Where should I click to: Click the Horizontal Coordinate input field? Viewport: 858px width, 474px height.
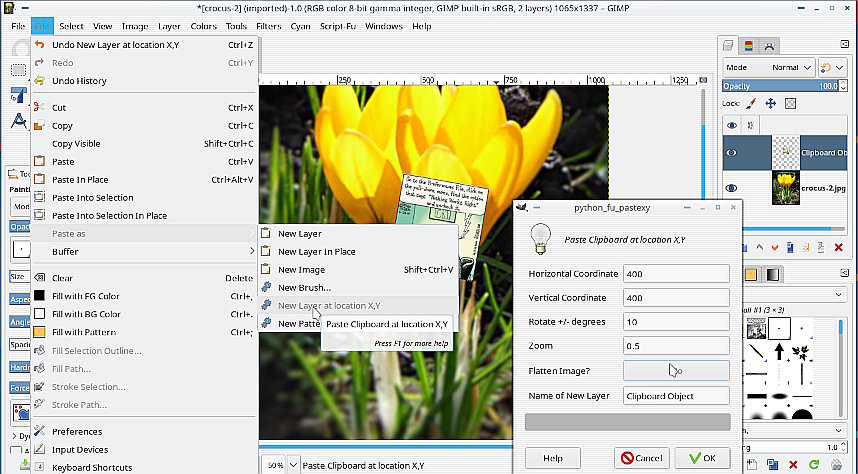(x=675, y=274)
